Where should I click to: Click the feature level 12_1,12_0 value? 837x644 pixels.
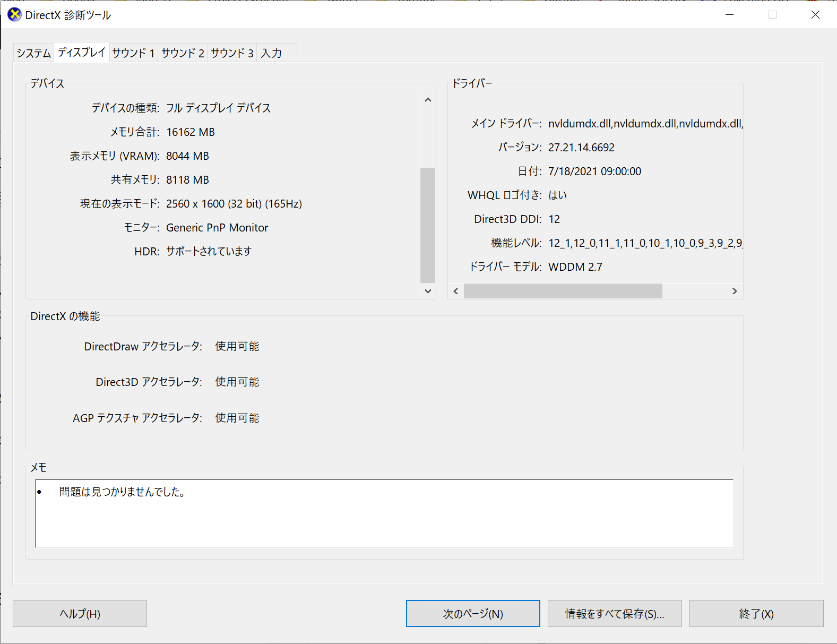[x=645, y=243]
